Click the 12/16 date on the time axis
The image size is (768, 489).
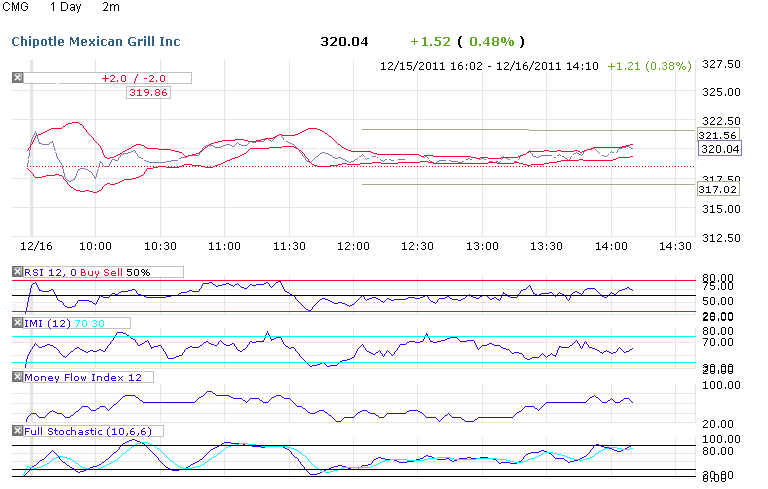pos(36,246)
